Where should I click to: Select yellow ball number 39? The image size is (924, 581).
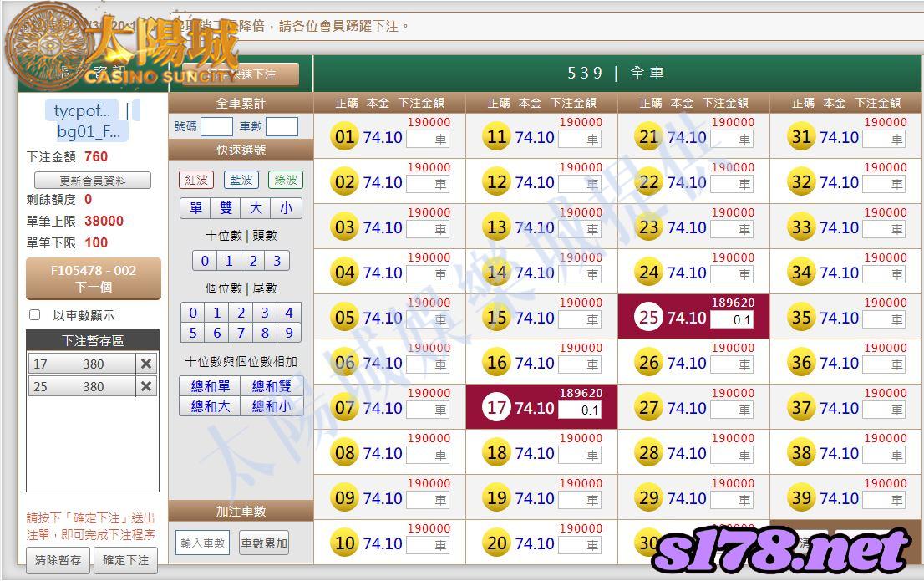[x=801, y=498]
